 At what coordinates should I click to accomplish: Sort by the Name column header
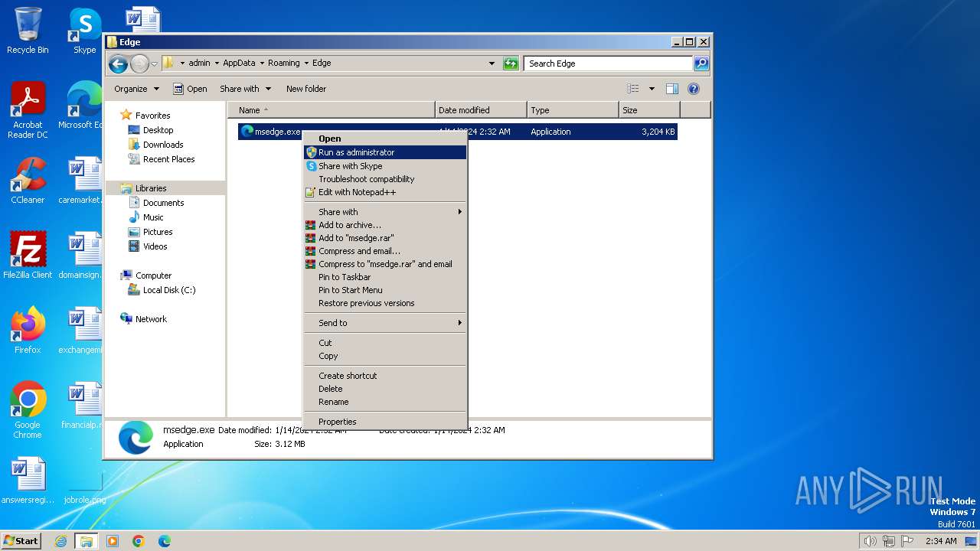(x=332, y=110)
